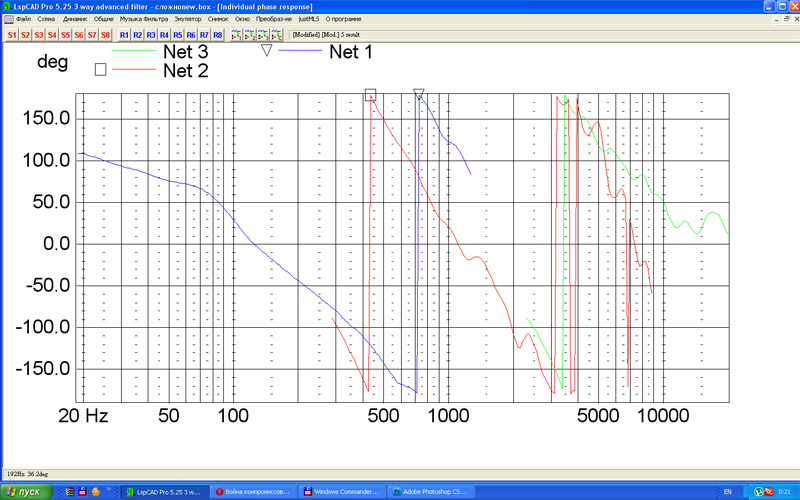800x500 pixels.
Task: Open the Музыка Фильтра menu
Action: [x=144, y=19]
